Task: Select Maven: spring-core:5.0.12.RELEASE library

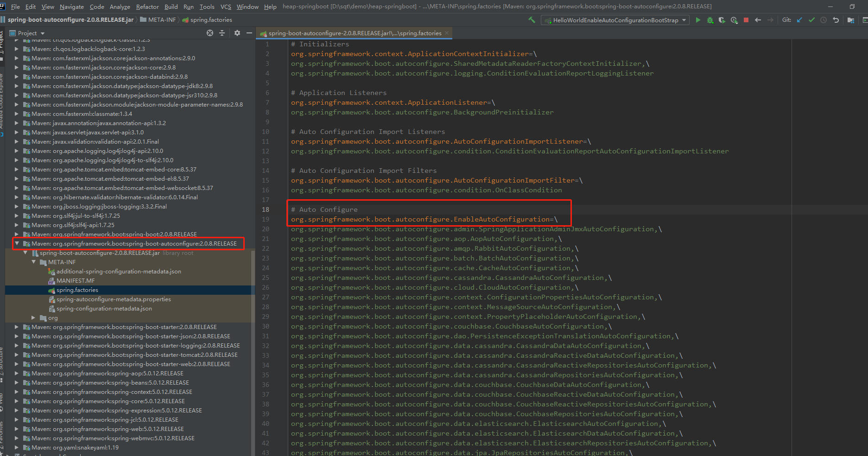Action: coord(108,401)
